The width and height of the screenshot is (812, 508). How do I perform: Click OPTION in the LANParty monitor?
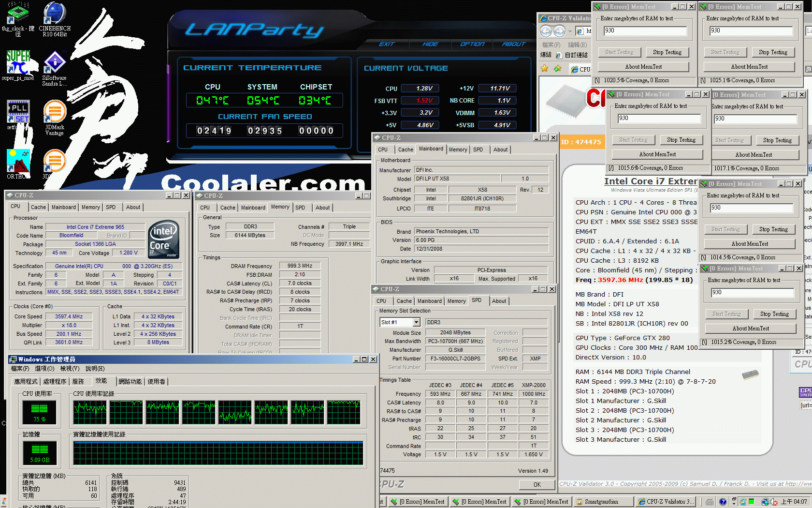472,44
